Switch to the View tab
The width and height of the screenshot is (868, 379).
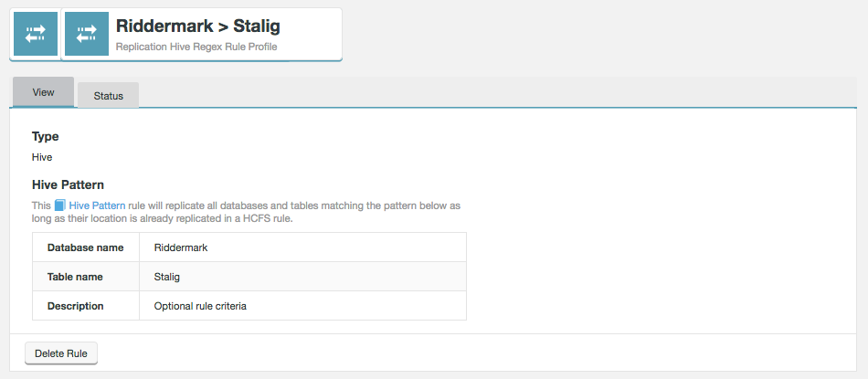43,92
